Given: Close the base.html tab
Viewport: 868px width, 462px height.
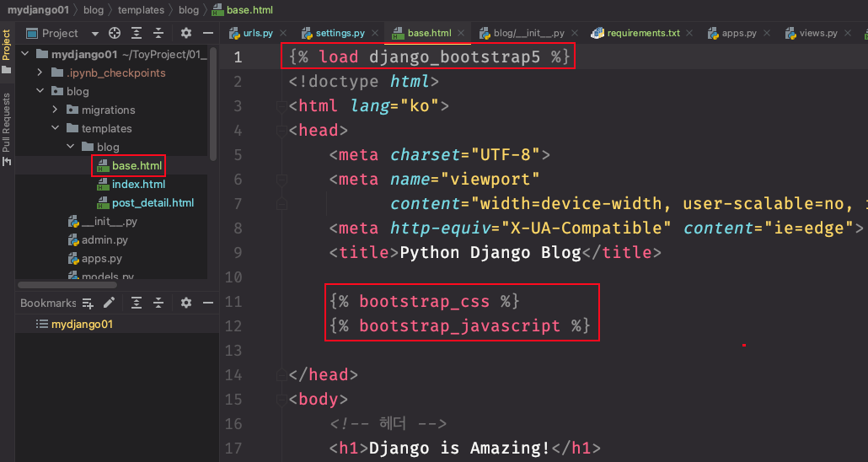Looking at the screenshot, I should [461, 33].
